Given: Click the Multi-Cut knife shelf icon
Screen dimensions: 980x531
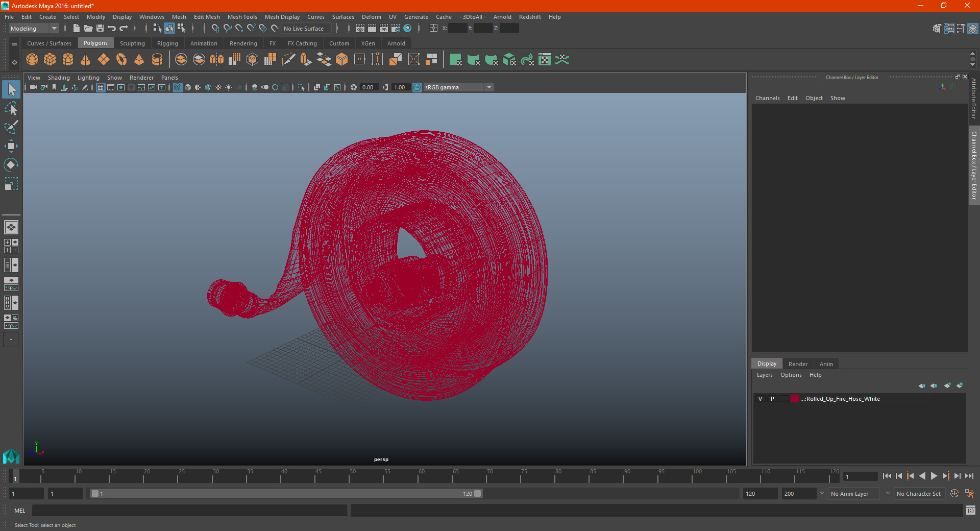Looking at the screenshot, I should point(288,60).
